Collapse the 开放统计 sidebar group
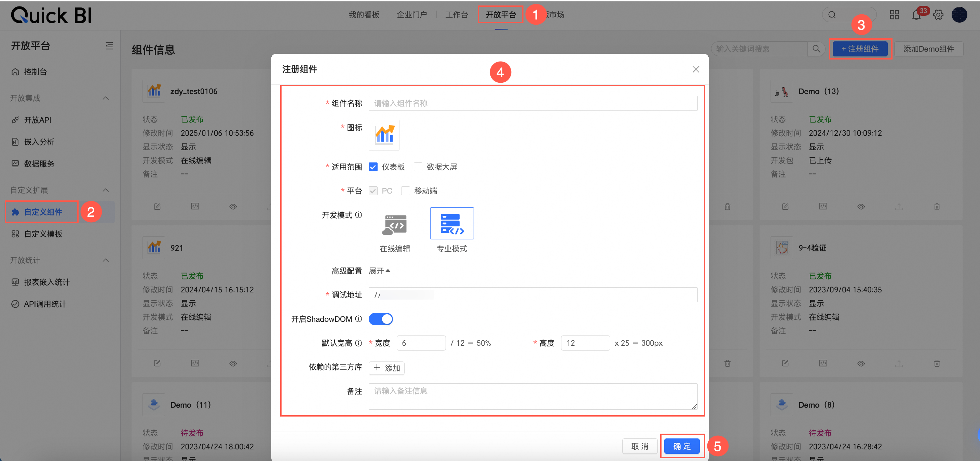Screen dimensions: 980x461 (106, 260)
